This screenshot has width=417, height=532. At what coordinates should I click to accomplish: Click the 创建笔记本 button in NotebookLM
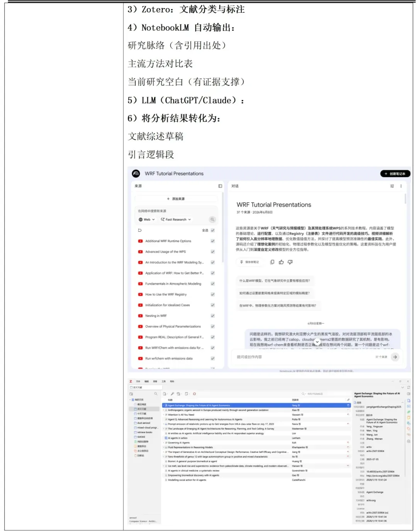click(x=395, y=174)
